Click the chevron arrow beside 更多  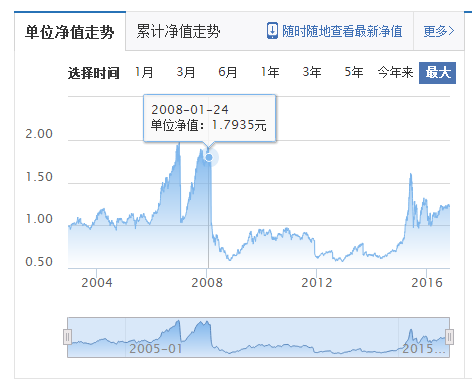[x=451, y=31]
